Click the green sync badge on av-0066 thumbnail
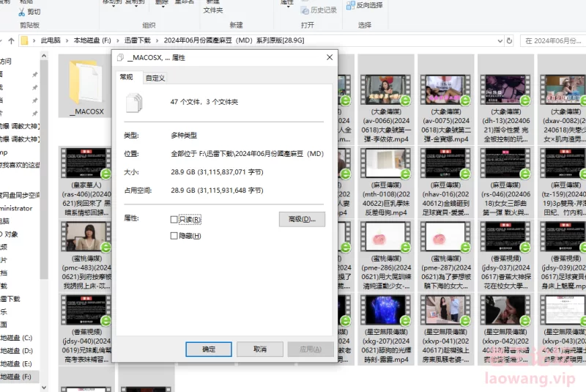Image resolution: width=586 pixels, height=392 pixels. tap(406, 100)
